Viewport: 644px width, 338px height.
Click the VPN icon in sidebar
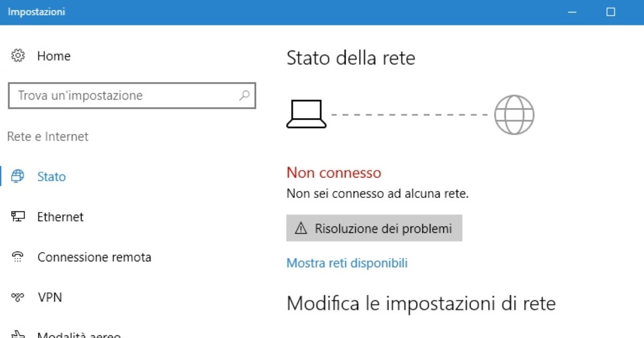18,297
